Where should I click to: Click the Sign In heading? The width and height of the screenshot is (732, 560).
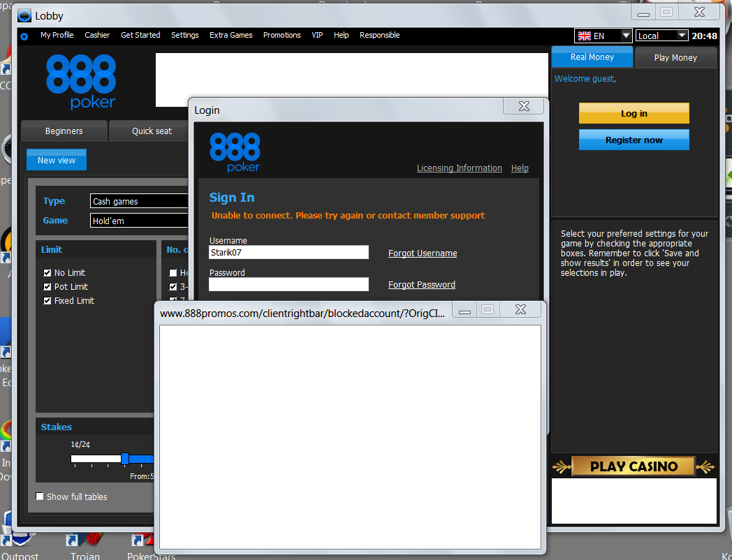coord(232,198)
